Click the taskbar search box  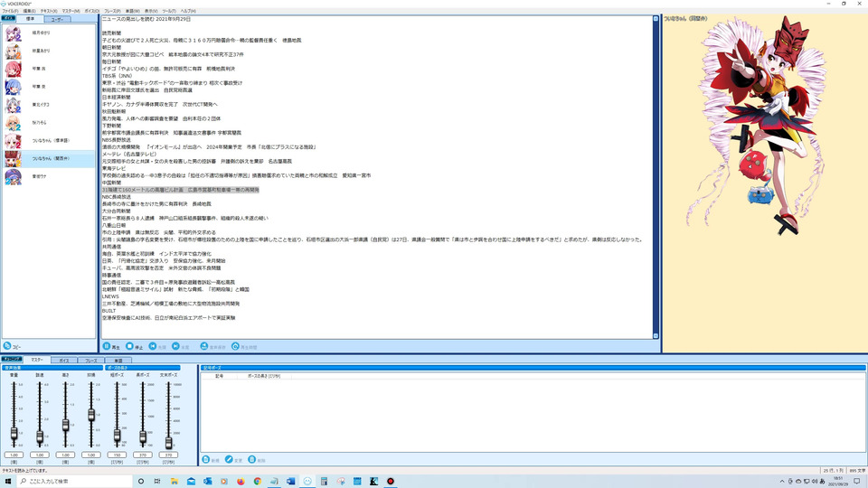pyautogui.click(x=74, y=482)
